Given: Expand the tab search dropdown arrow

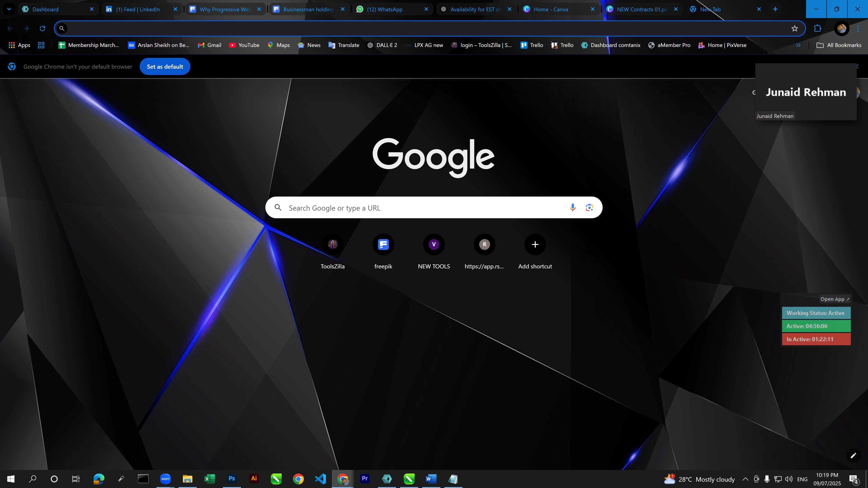Looking at the screenshot, I should pos(9,9).
